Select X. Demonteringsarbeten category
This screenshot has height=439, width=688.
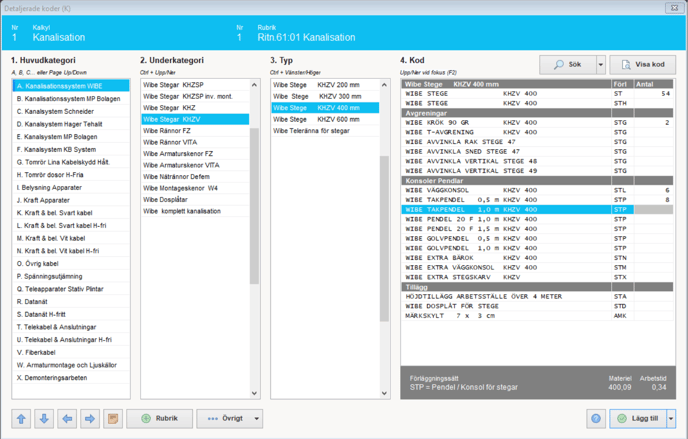click(x=71, y=378)
